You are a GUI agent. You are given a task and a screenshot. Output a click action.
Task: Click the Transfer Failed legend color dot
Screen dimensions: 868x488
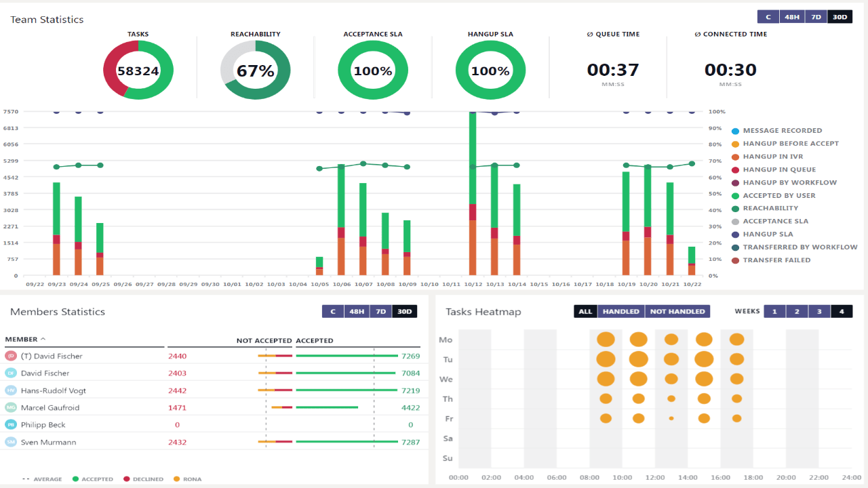[735, 260]
